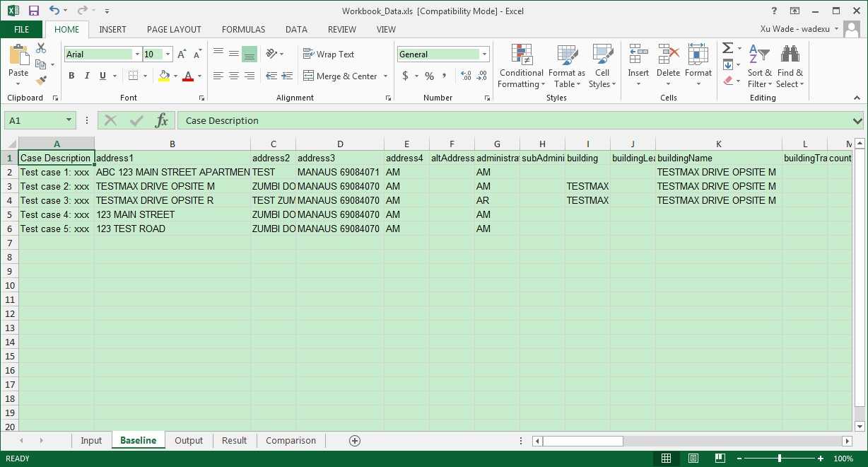Open the Input worksheet tab
Image resolution: width=868 pixels, height=467 pixels.
point(91,440)
